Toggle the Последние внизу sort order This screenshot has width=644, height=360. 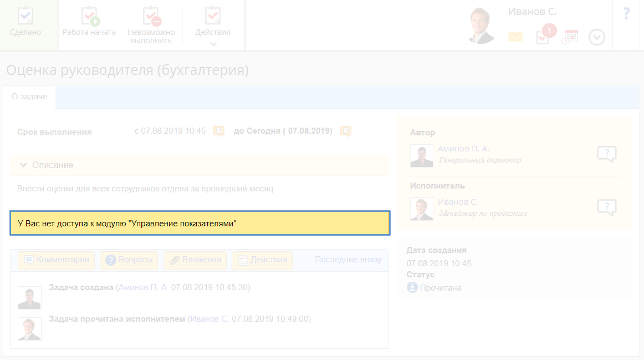point(348,260)
